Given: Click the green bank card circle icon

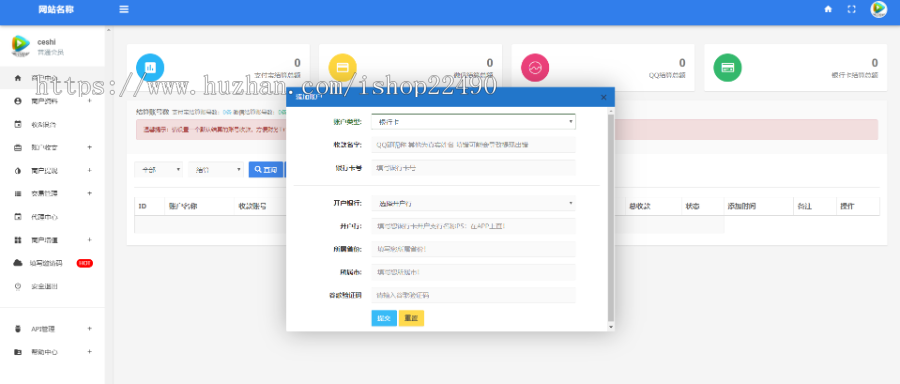Looking at the screenshot, I should click(x=728, y=68).
